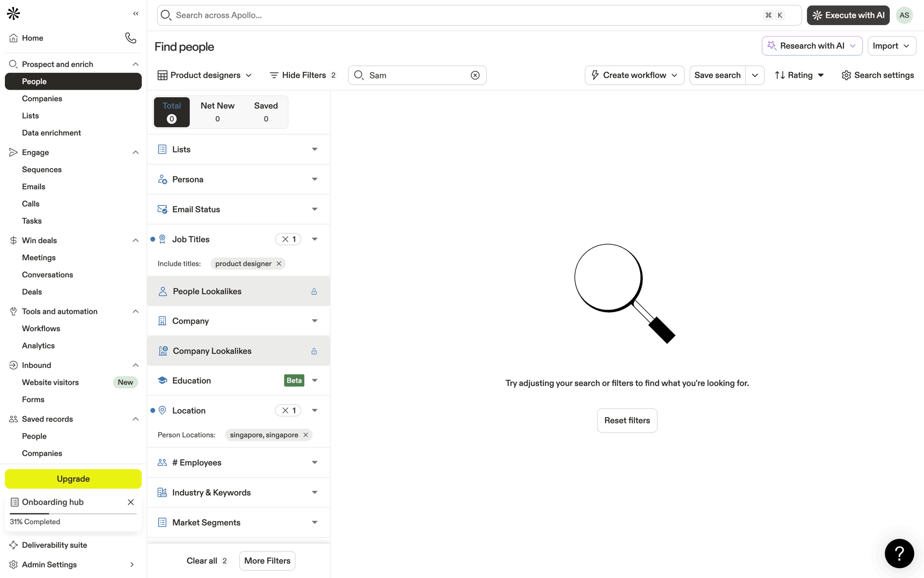Image resolution: width=924 pixels, height=578 pixels.
Task: Clear the Sam search text
Action: [x=475, y=75]
